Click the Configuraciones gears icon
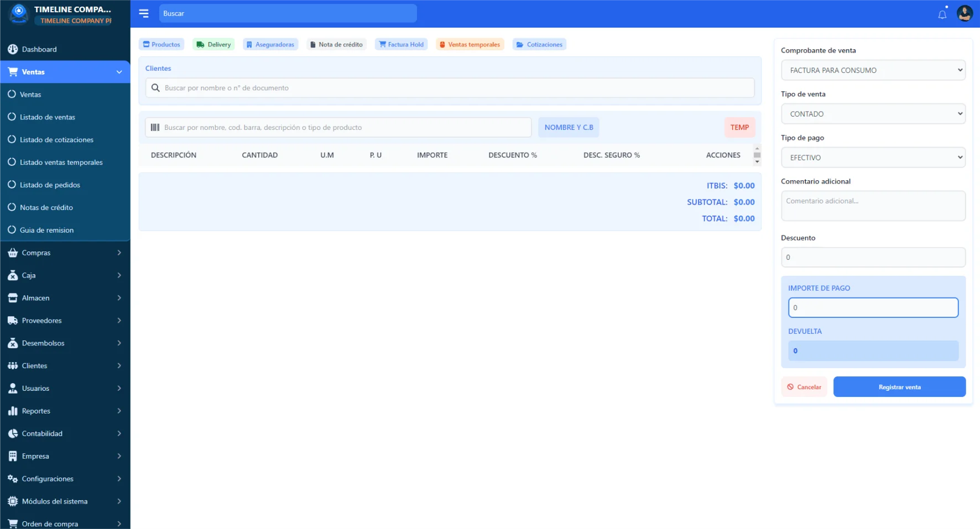The height and width of the screenshot is (529, 980). tap(13, 479)
